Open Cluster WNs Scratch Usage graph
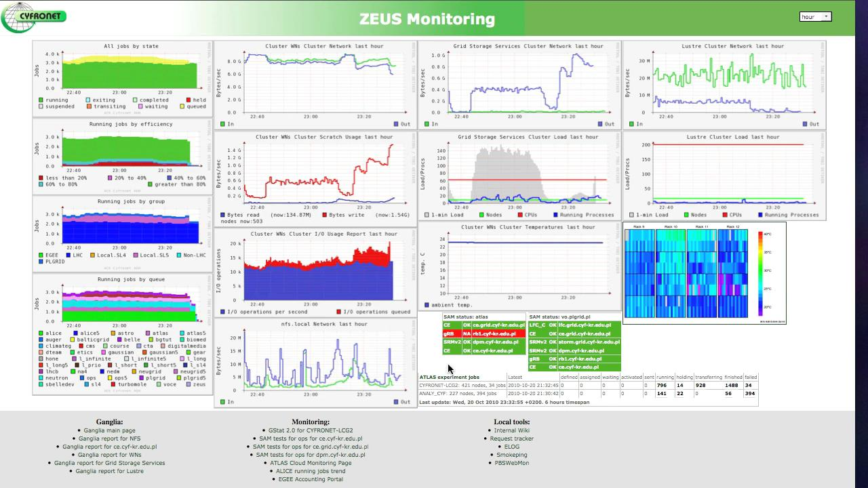 [315, 179]
